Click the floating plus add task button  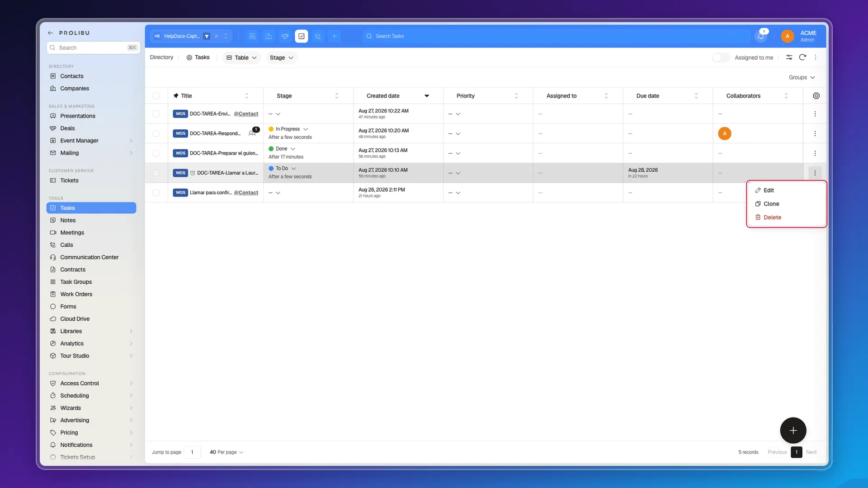click(793, 431)
